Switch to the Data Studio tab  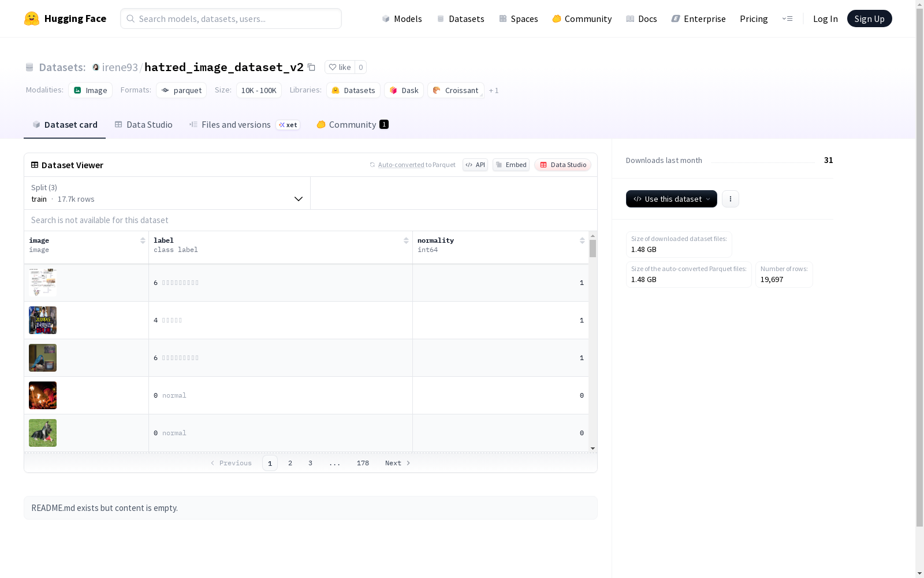[x=143, y=125]
